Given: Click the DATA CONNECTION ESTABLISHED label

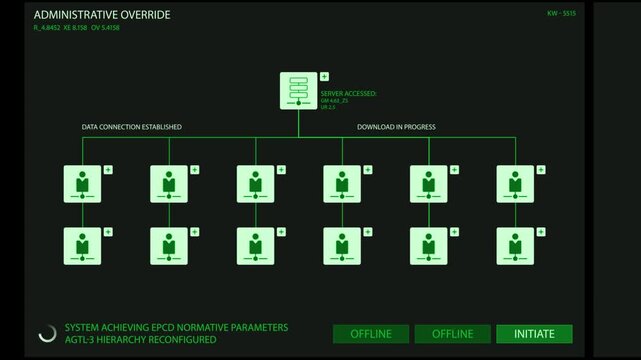Looking at the screenshot, I should (132, 127).
